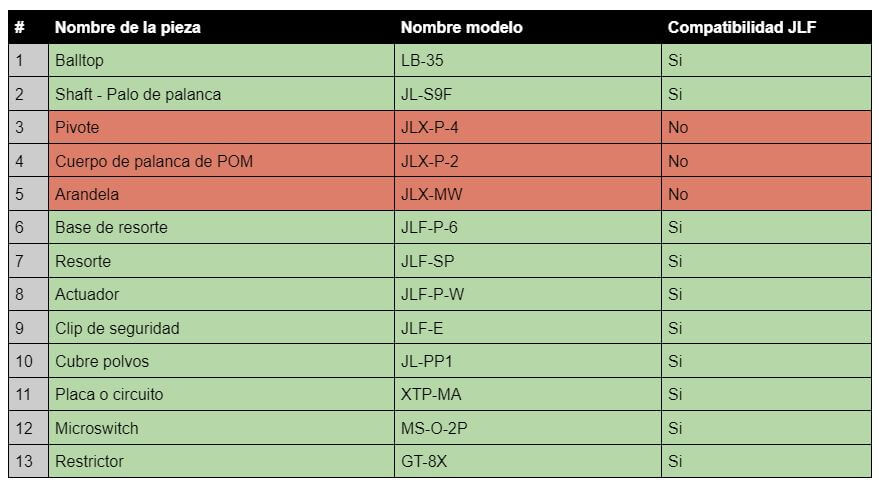Select the JL-PP1 model cell
The height and width of the screenshot is (484, 879).
coord(426,361)
